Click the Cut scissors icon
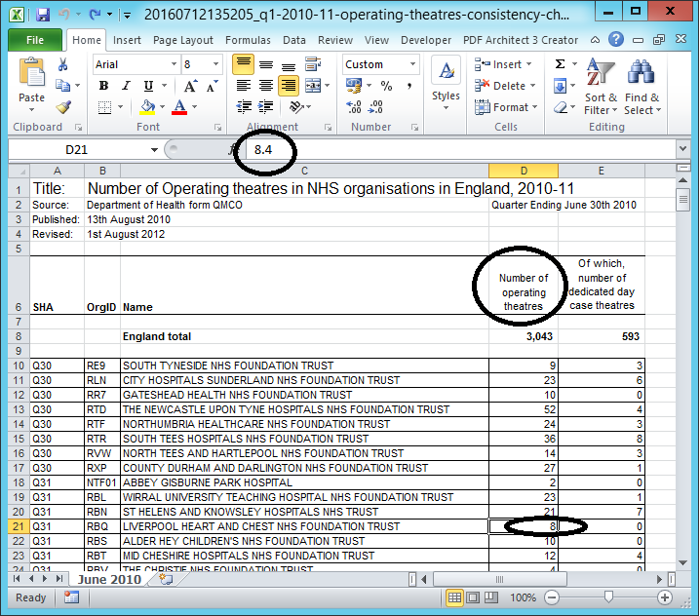 click(x=63, y=64)
